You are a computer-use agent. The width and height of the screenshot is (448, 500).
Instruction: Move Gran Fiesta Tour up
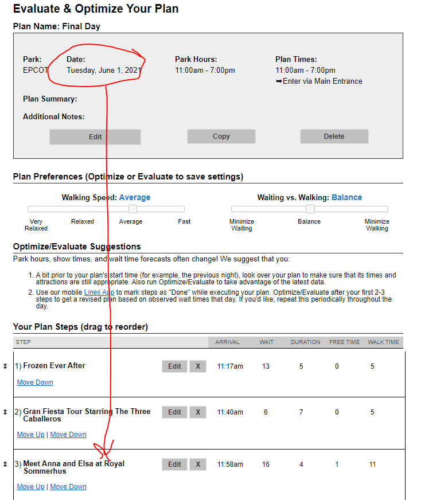pos(30,434)
